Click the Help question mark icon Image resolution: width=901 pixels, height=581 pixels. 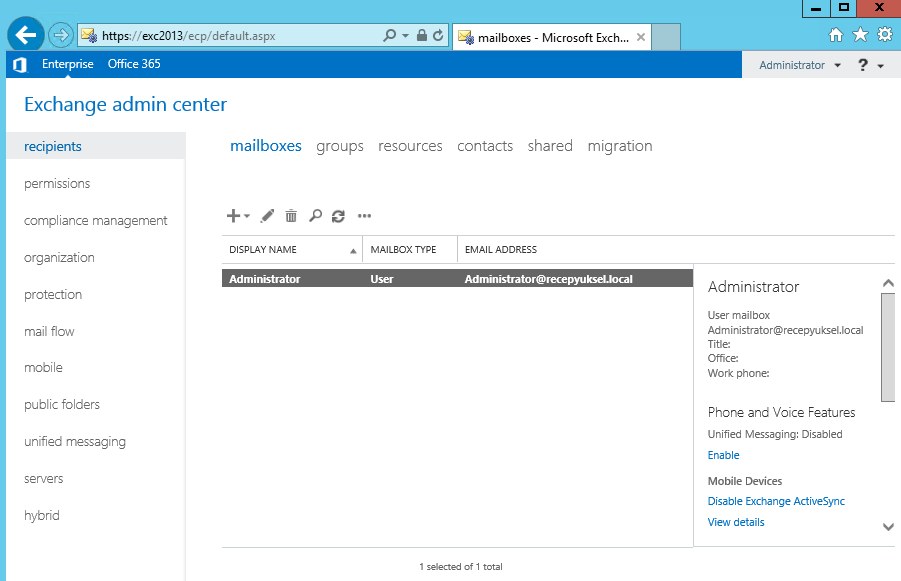click(863, 65)
